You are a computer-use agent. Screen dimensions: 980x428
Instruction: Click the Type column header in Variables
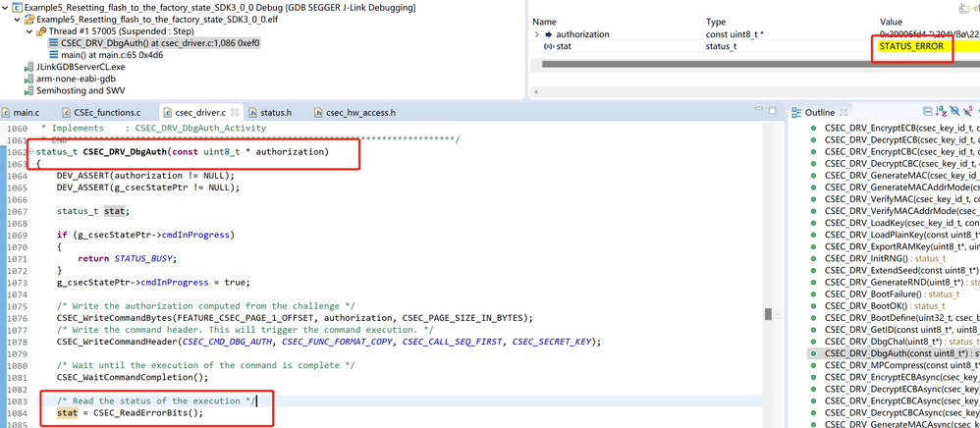pos(716,22)
